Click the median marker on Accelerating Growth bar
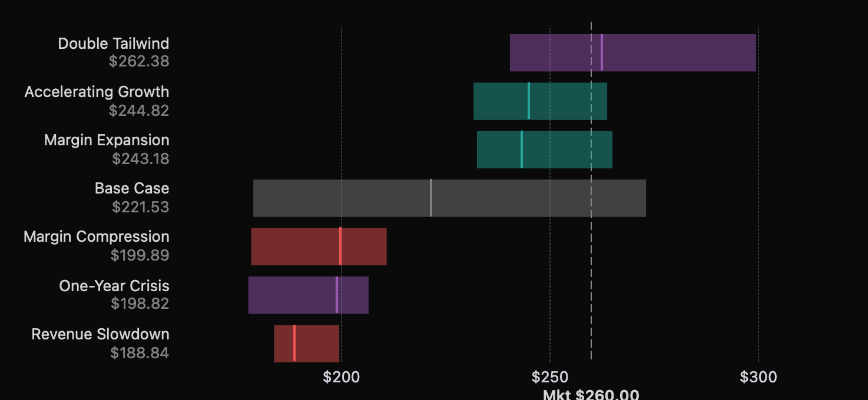The width and height of the screenshot is (868, 400). pyautogui.click(x=529, y=101)
